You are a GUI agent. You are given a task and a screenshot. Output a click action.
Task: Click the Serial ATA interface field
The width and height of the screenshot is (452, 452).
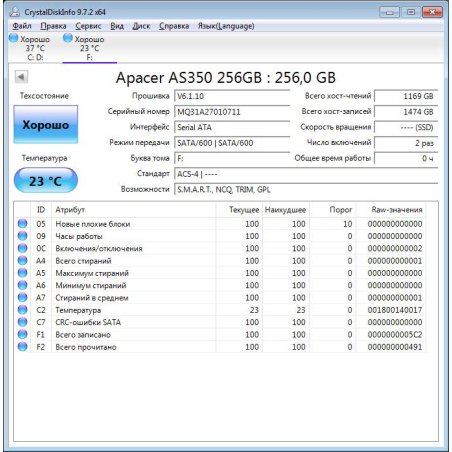click(232, 127)
